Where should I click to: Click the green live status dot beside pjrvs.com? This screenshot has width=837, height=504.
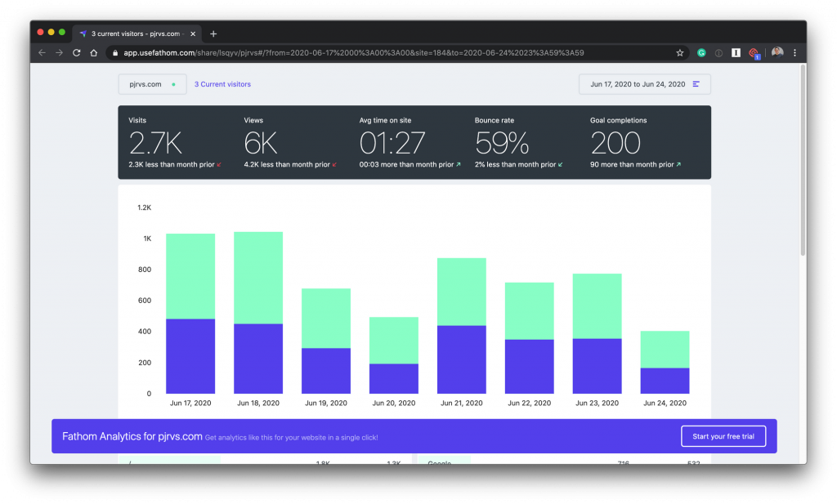(x=174, y=84)
